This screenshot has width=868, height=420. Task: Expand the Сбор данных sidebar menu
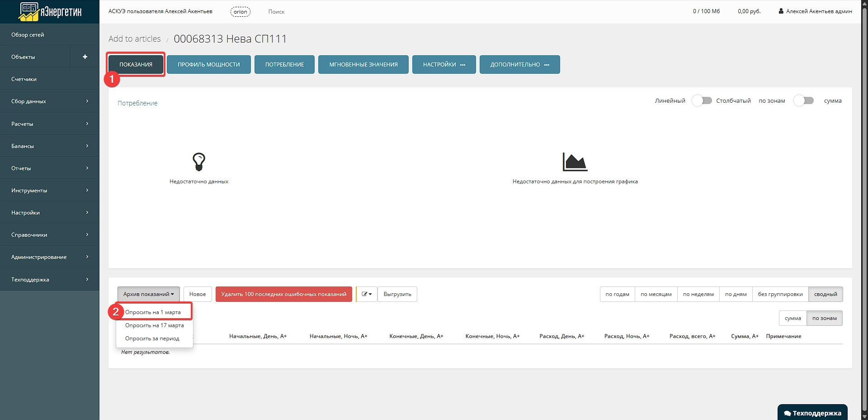(50, 101)
